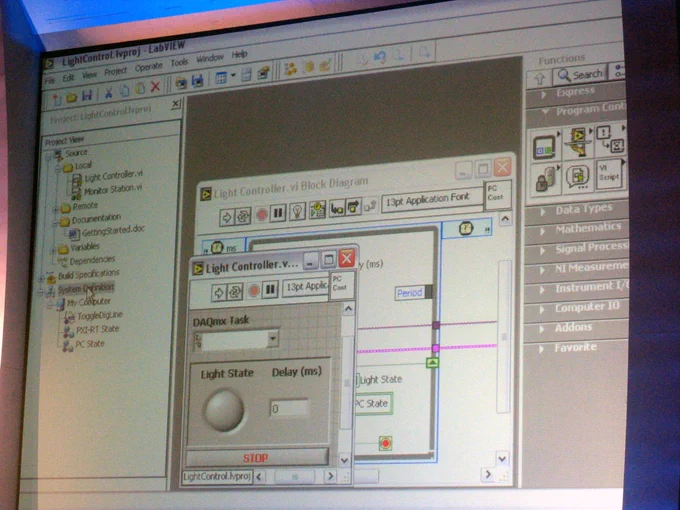Image resolution: width=680 pixels, height=510 pixels.
Task: Expand the Remote folder node
Action: 55,209
